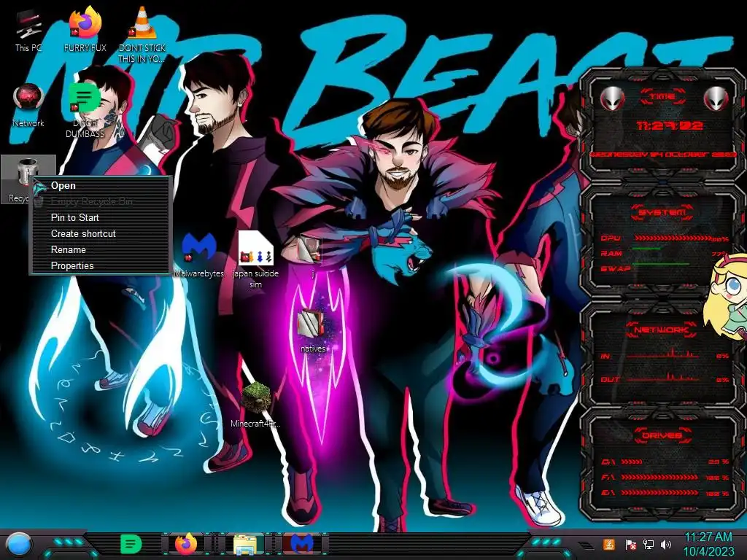Click the volume speaker tray icon
The image size is (747, 560).
666,544
